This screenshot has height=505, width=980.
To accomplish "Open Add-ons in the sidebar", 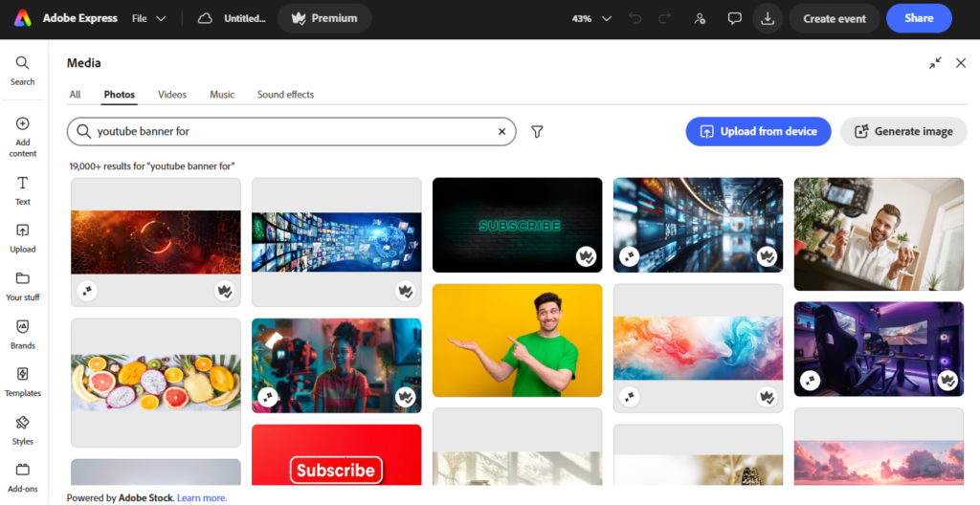I will (23, 477).
